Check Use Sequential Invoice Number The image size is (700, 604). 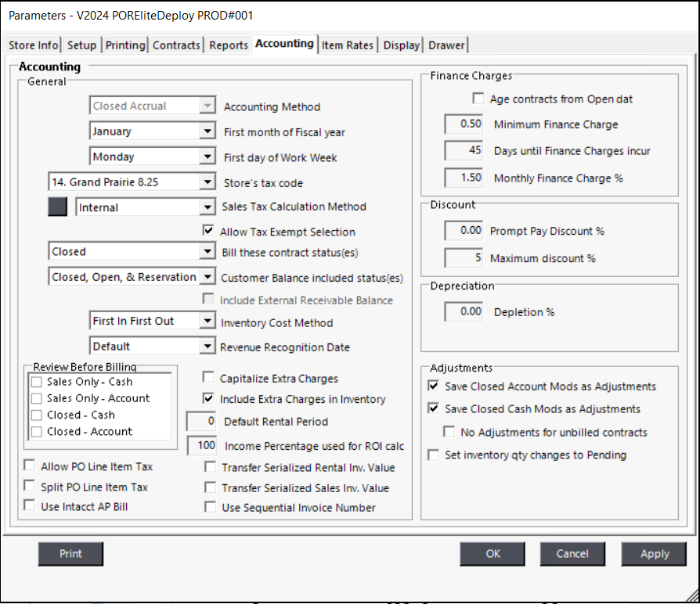tap(210, 507)
